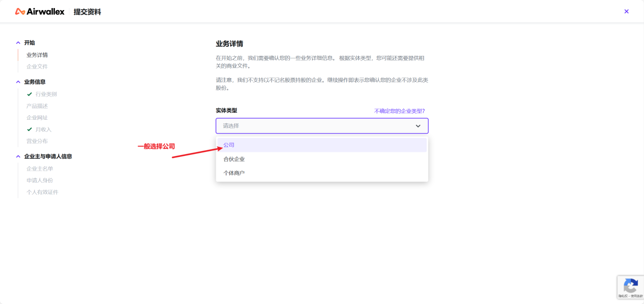
Task: Go to 业务详情 in the sidebar
Action: [x=37, y=55]
